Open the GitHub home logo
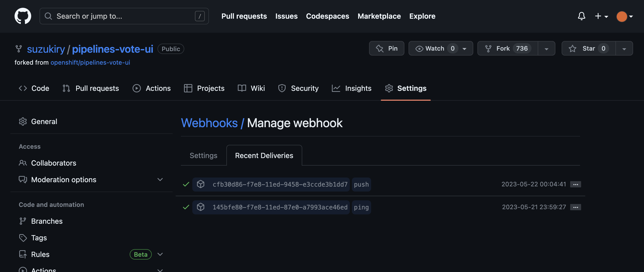 click(23, 16)
